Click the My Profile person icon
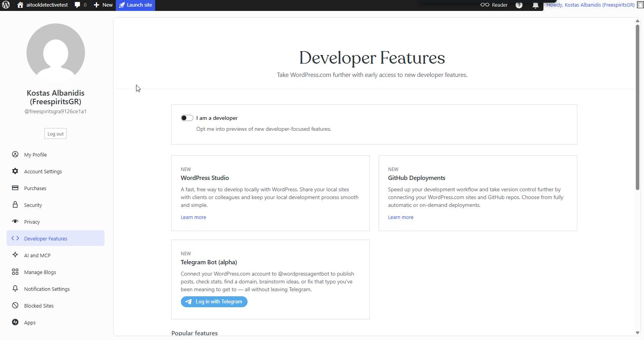The height and width of the screenshot is (340, 644). coord(15,154)
